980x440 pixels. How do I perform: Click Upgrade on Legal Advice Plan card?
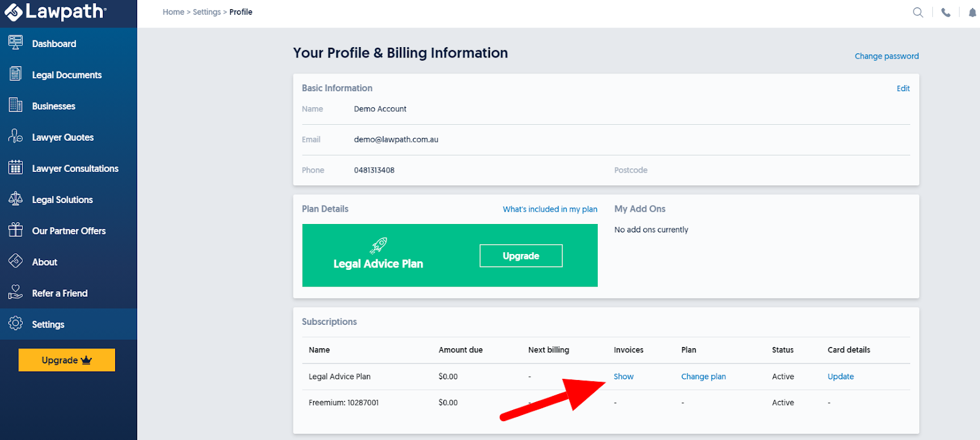pyautogui.click(x=521, y=256)
